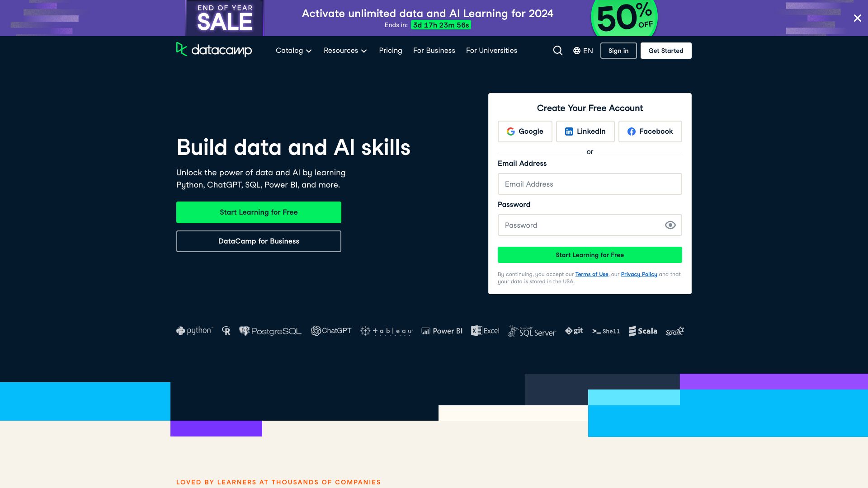Open the Resources dropdown
Viewport: 868px width, 488px height.
point(345,51)
